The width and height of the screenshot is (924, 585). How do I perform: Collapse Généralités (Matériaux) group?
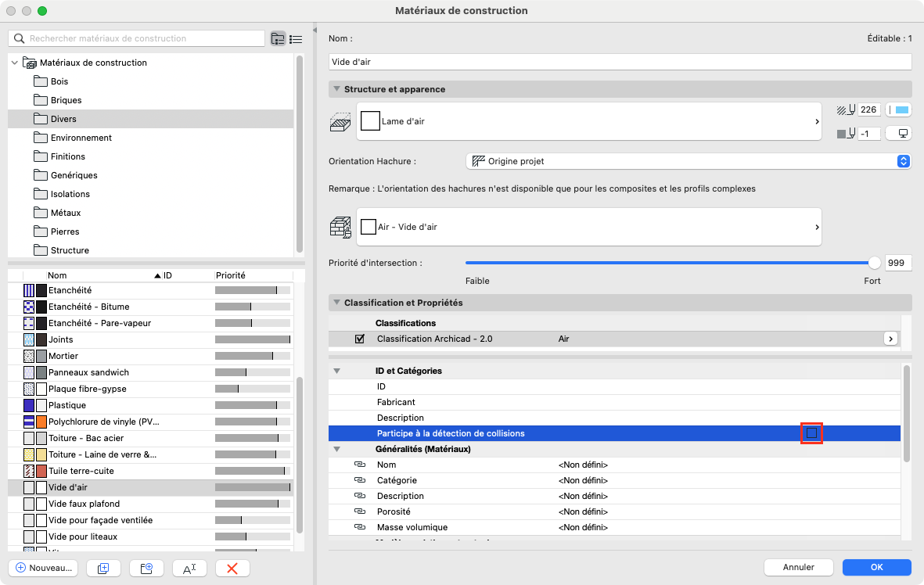(337, 449)
